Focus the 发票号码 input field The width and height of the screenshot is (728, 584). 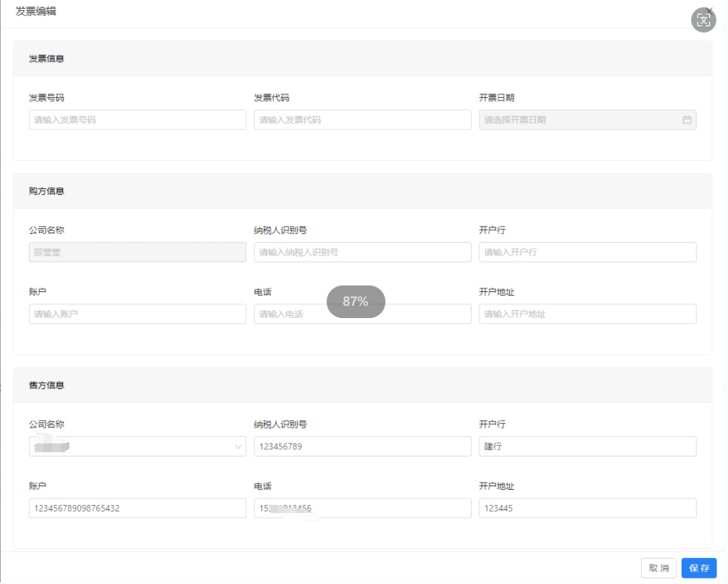[x=137, y=120]
